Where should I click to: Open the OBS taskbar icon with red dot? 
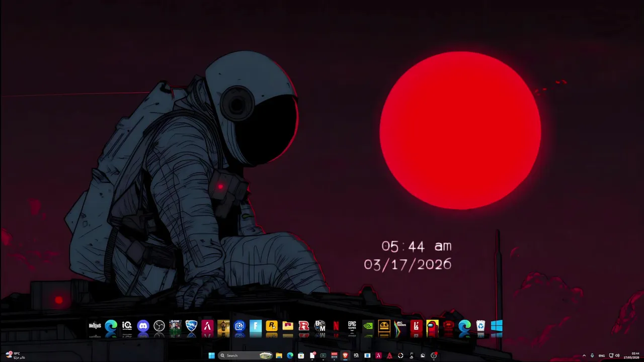click(x=434, y=355)
